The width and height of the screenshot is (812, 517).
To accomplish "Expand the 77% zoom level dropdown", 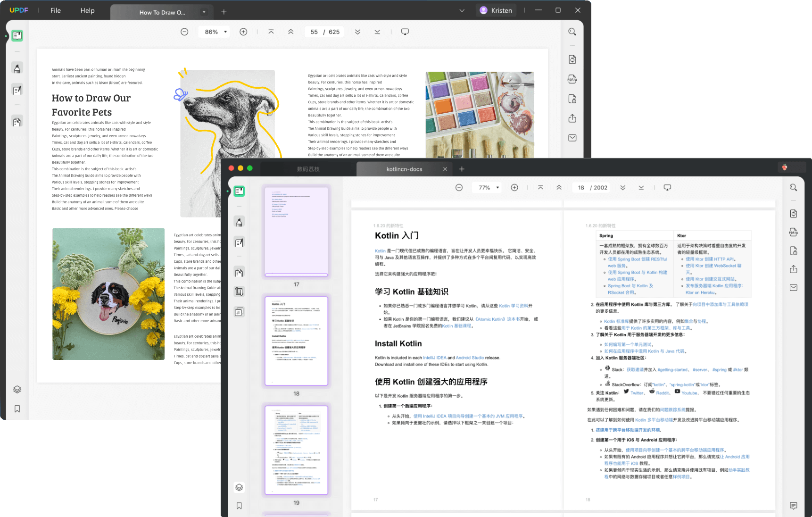I will click(x=497, y=188).
